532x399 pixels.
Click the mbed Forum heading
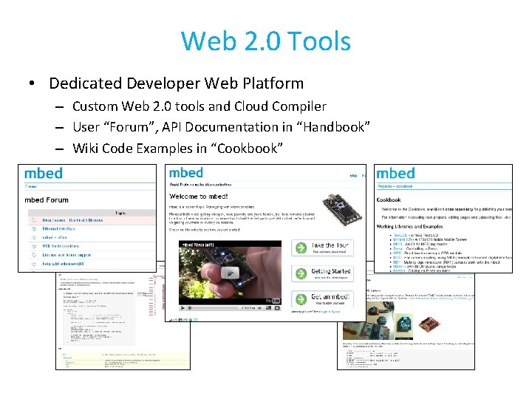point(47,200)
